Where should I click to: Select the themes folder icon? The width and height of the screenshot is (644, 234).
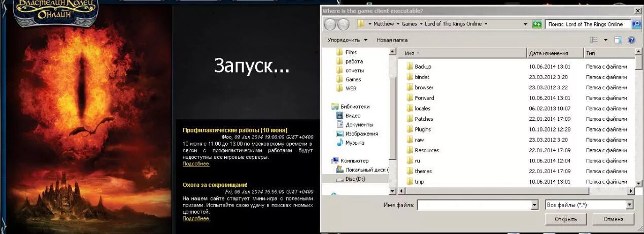[x=410, y=171]
